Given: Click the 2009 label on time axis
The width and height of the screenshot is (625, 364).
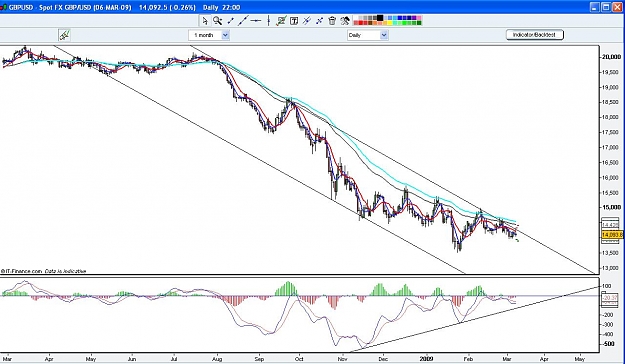Looking at the screenshot, I should pos(426,359).
